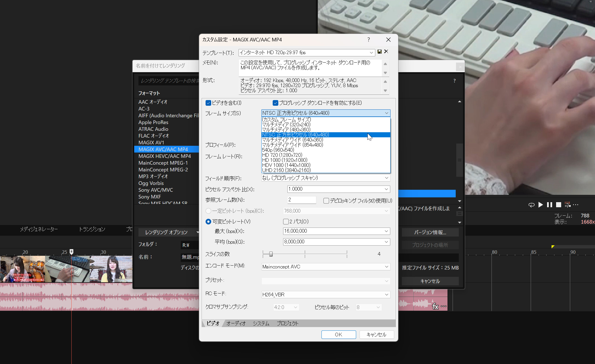The image size is (595, 364).
Task: Choose 540p (960x540) frame size
Action: [x=326, y=150]
